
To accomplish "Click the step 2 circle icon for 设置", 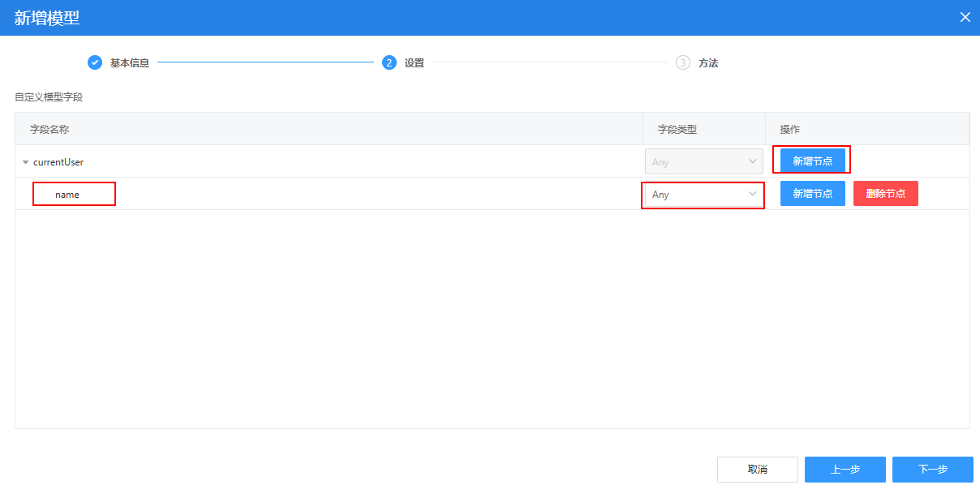I will (x=389, y=62).
